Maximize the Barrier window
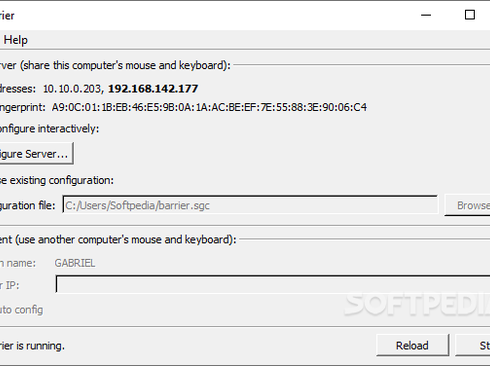This screenshot has width=490, height=366. (470, 15)
